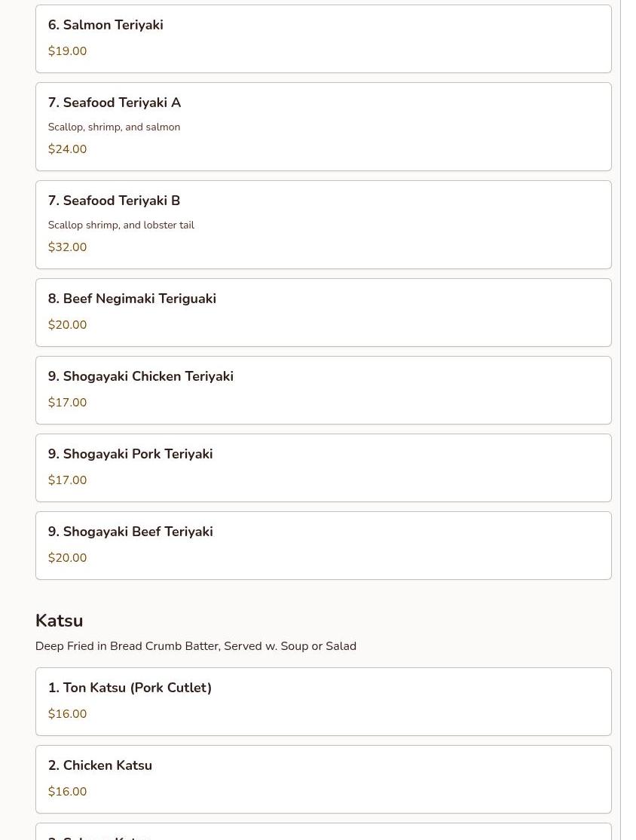
Task: Click the $16.00 price under Ton Katsu
Action: [67, 714]
